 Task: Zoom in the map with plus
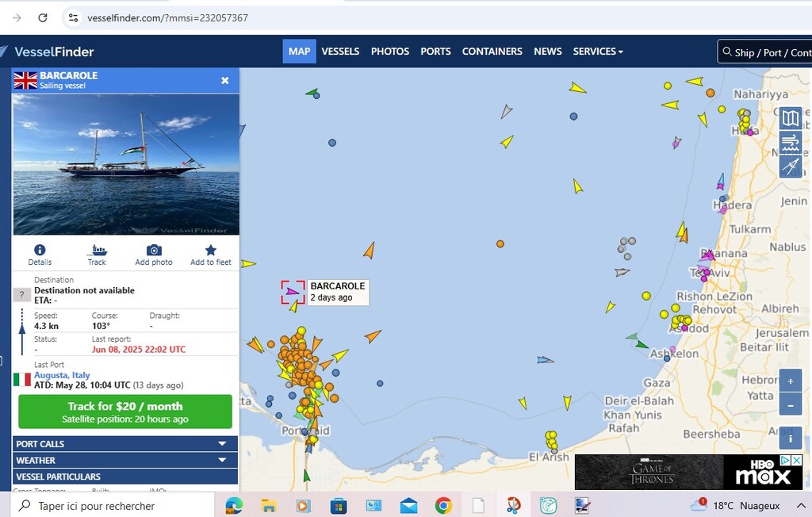[791, 381]
